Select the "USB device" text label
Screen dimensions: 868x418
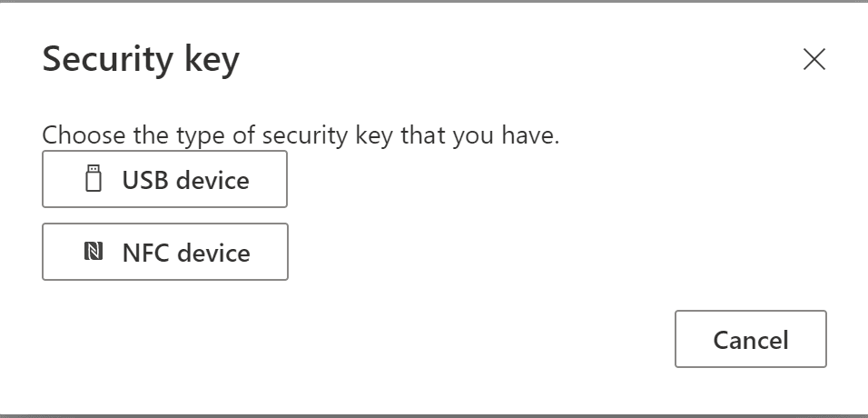[x=185, y=180]
